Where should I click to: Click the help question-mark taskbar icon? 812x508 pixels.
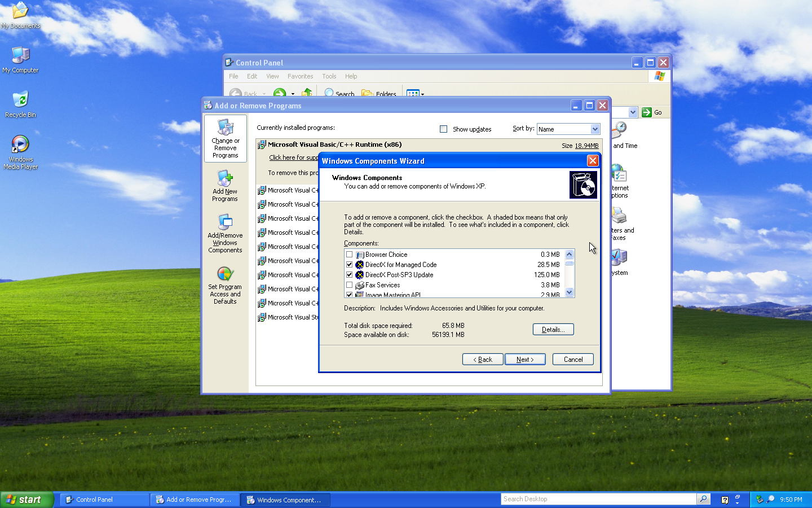725,500
